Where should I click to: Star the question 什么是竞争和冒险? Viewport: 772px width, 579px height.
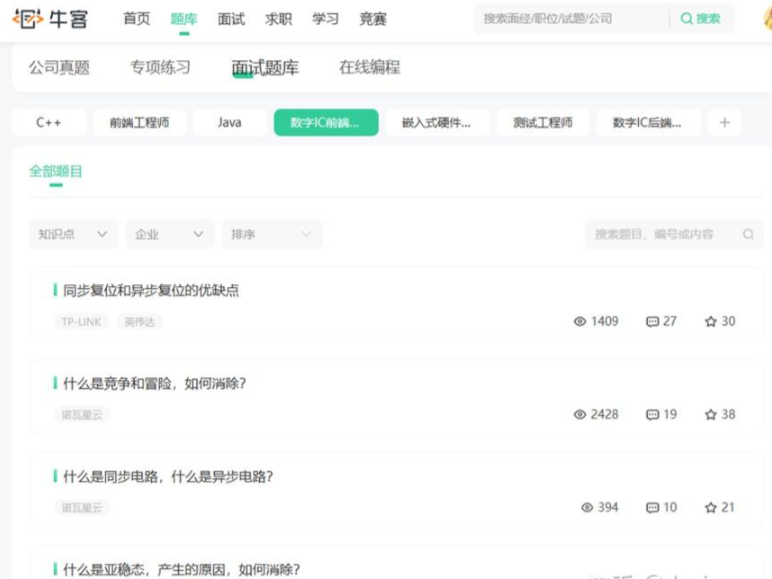click(710, 415)
